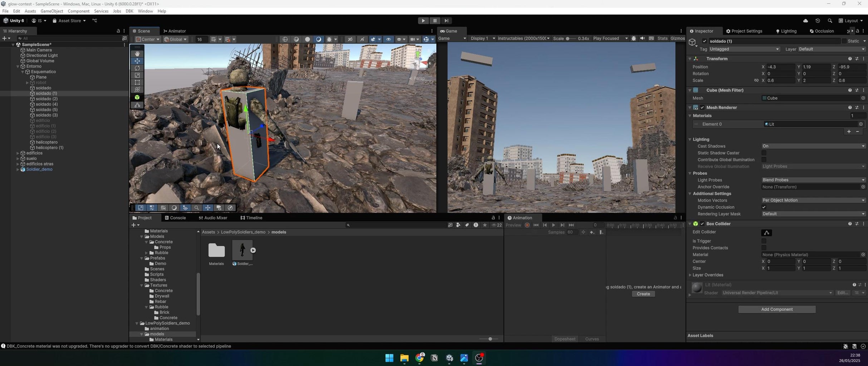
Task: Toggle the 2D view button in Scene
Action: click(350, 39)
